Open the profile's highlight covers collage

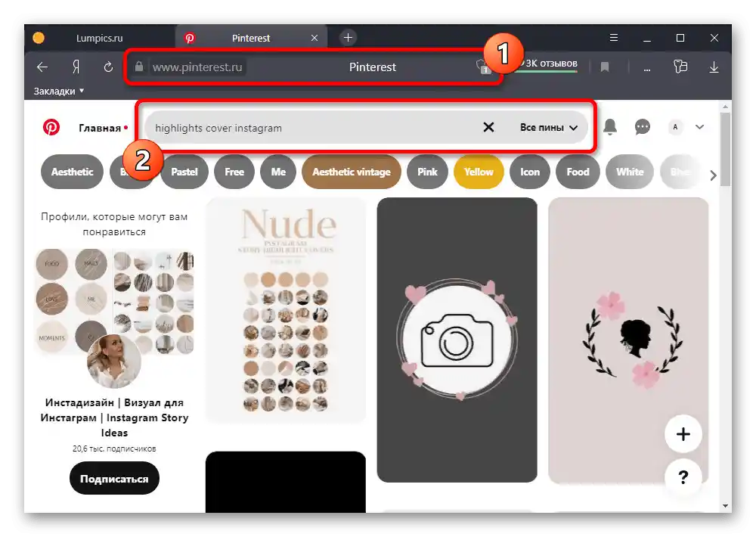114,301
